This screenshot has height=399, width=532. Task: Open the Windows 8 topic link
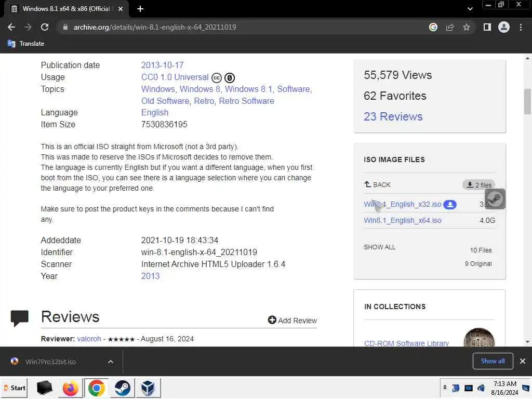pyautogui.click(x=200, y=89)
